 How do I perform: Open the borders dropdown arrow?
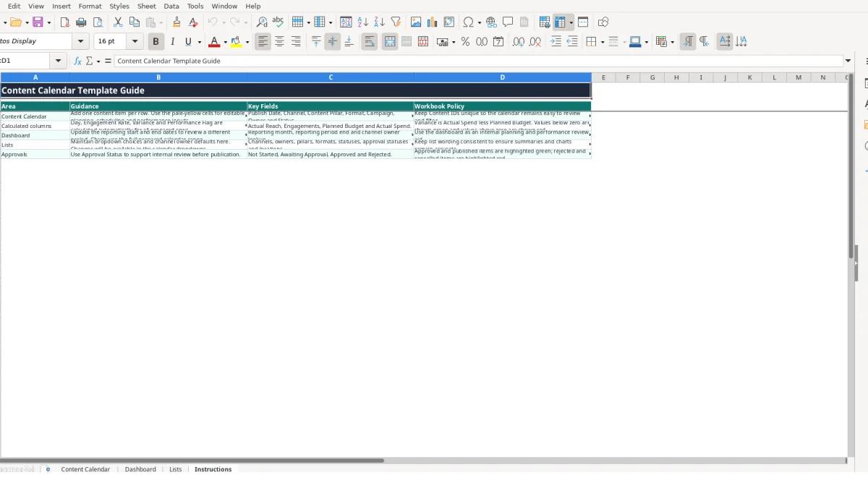tap(602, 42)
